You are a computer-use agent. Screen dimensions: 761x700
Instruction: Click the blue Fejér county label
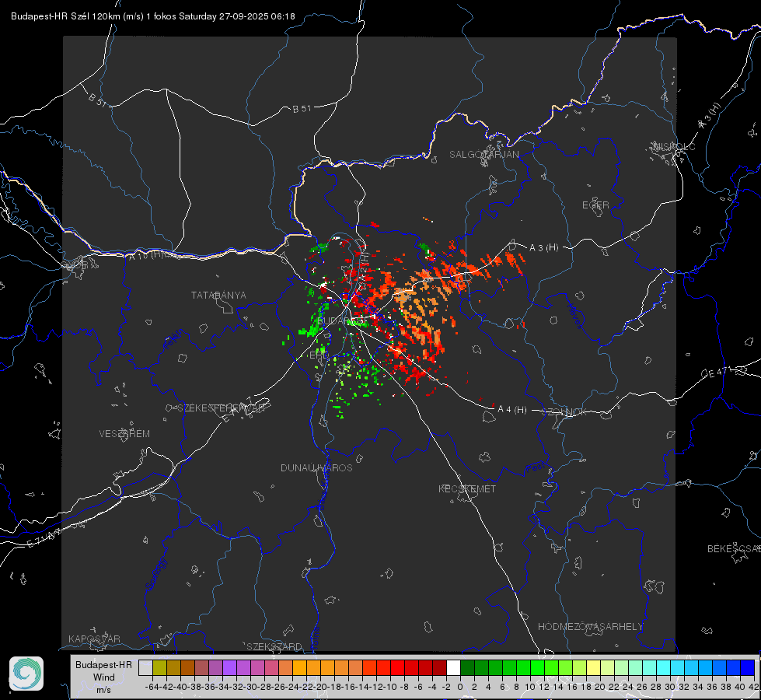click(174, 339)
